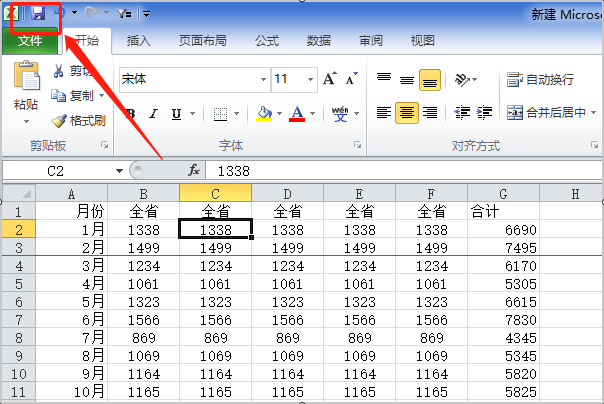604x404 pixels.
Task: Switch to the 公式 tab
Action: point(267,40)
